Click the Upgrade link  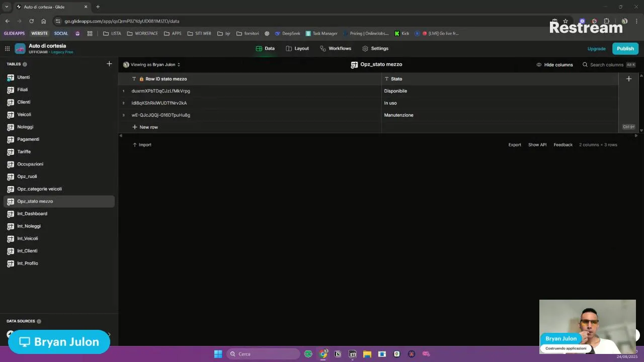[596, 49]
